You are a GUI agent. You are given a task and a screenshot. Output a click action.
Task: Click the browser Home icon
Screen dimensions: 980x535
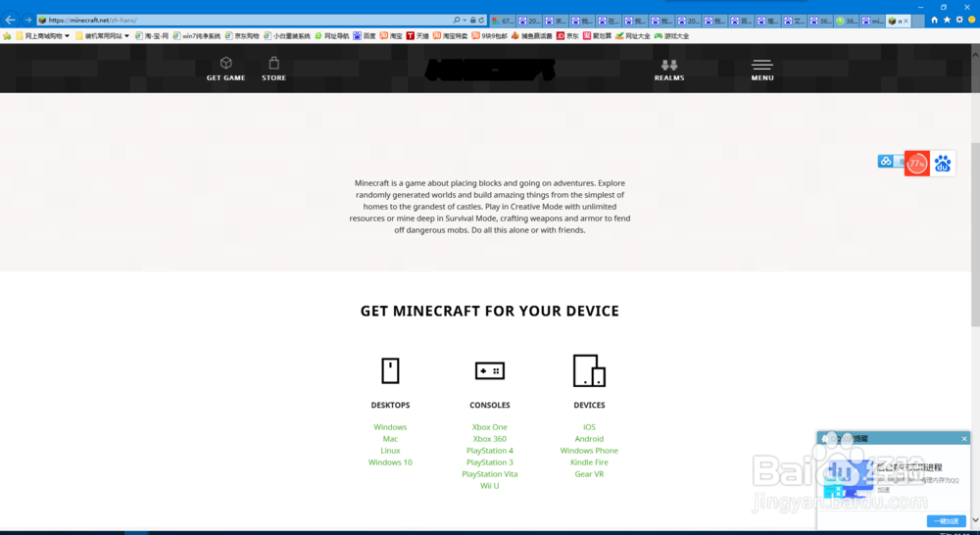(x=934, y=20)
